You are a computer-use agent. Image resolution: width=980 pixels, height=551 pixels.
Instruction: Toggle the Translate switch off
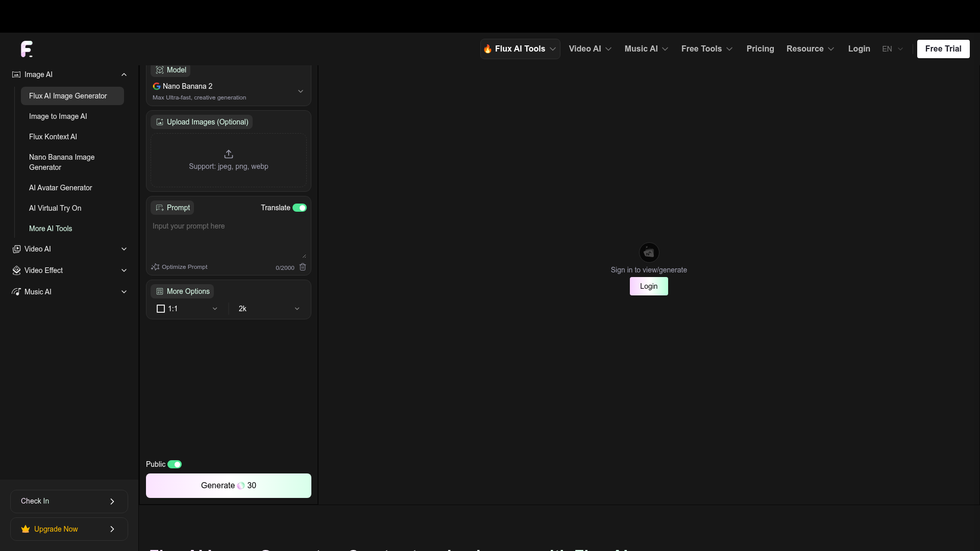pos(300,208)
